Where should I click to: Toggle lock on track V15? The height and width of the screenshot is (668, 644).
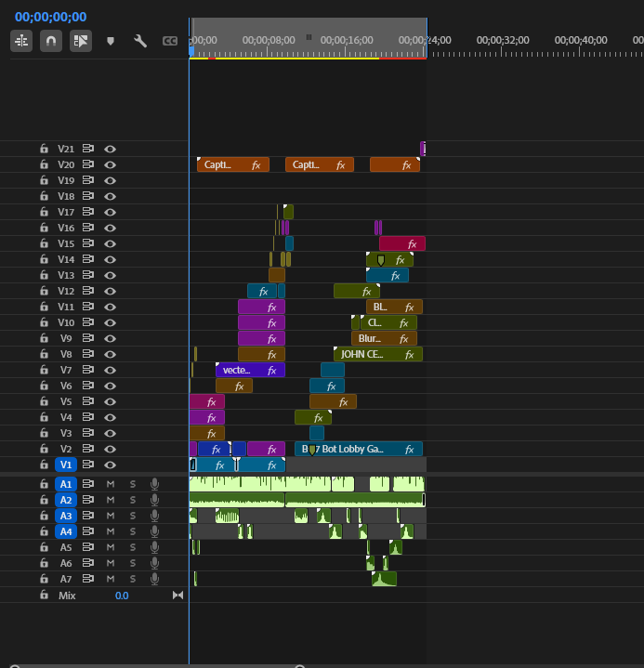click(44, 243)
